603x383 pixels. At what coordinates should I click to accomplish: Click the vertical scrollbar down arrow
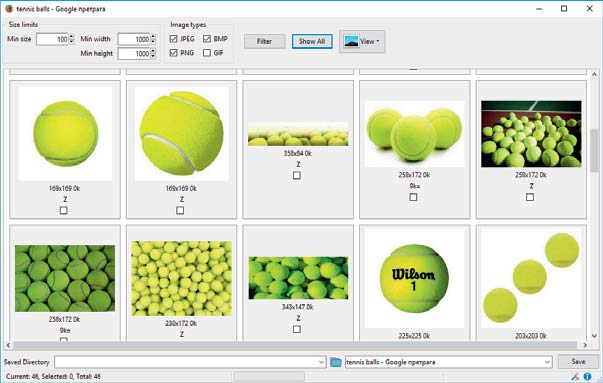(594, 336)
